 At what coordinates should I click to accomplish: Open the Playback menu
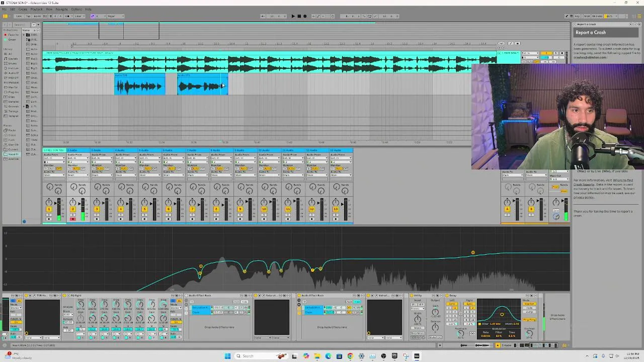coord(36,9)
